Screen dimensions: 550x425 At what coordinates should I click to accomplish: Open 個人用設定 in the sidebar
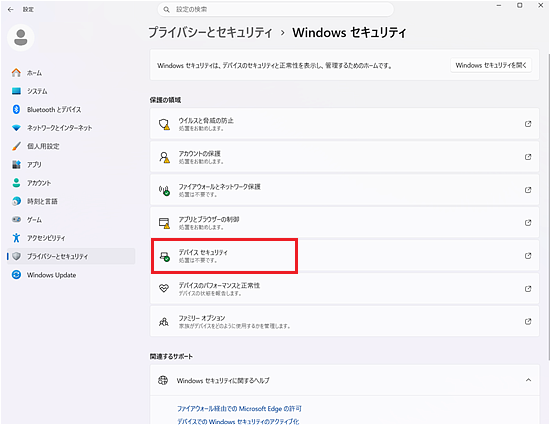[71, 146]
